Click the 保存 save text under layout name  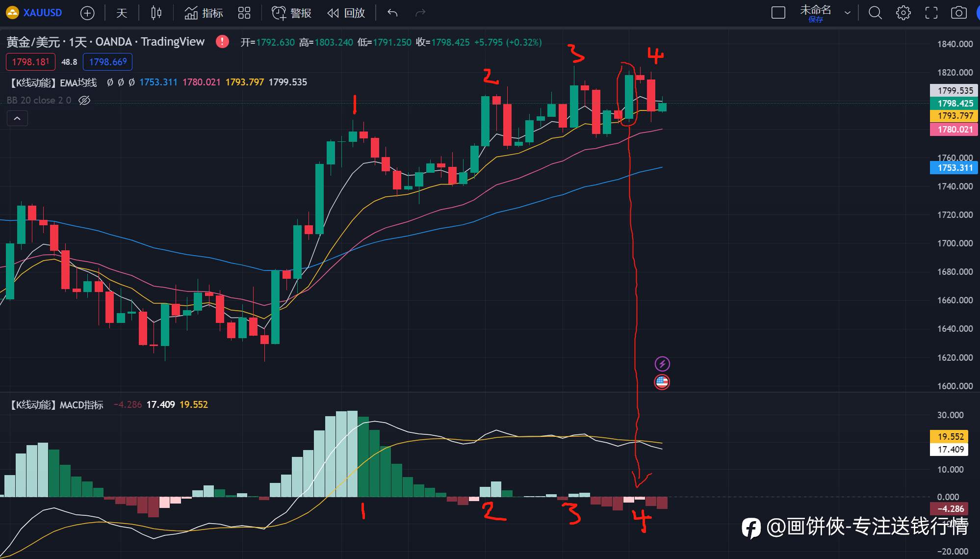tap(816, 20)
